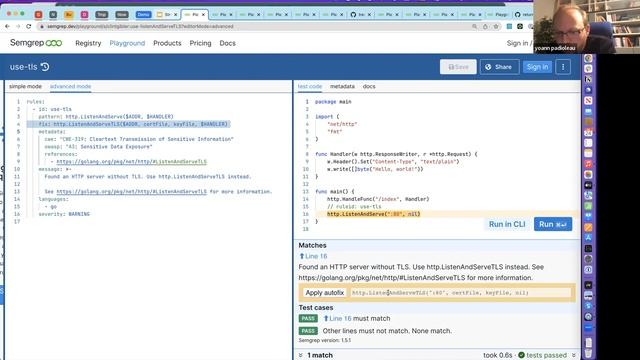Click the history icon next to use-tls
Image resolution: width=640 pixels, height=360 pixels.
click(x=45, y=67)
